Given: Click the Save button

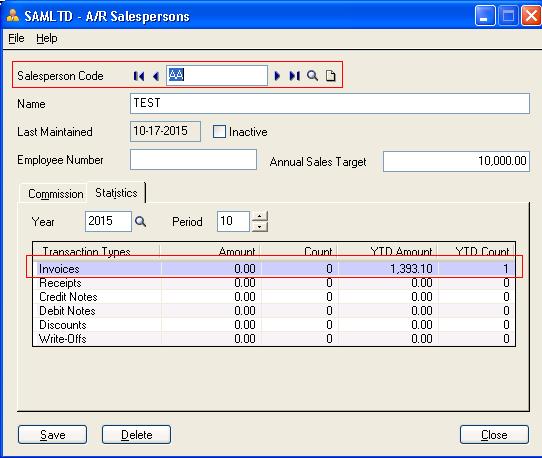Looking at the screenshot, I should coord(53,434).
